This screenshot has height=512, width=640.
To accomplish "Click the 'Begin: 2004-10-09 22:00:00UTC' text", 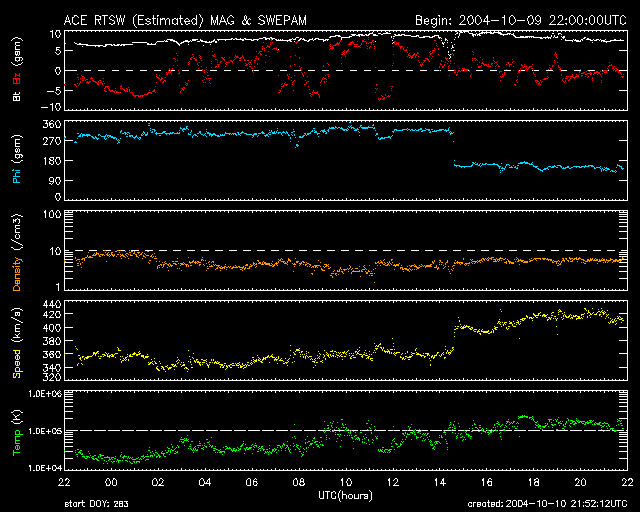I will coord(521,20).
